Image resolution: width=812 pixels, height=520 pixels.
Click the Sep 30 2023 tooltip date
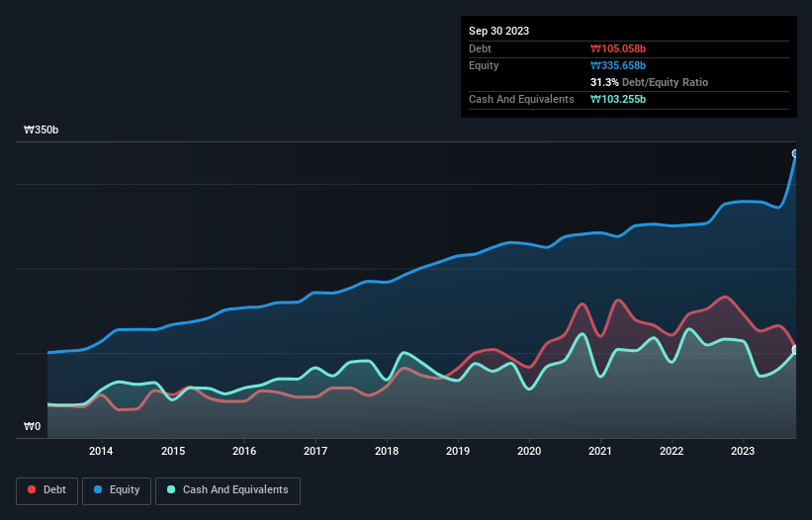click(x=498, y=31)
